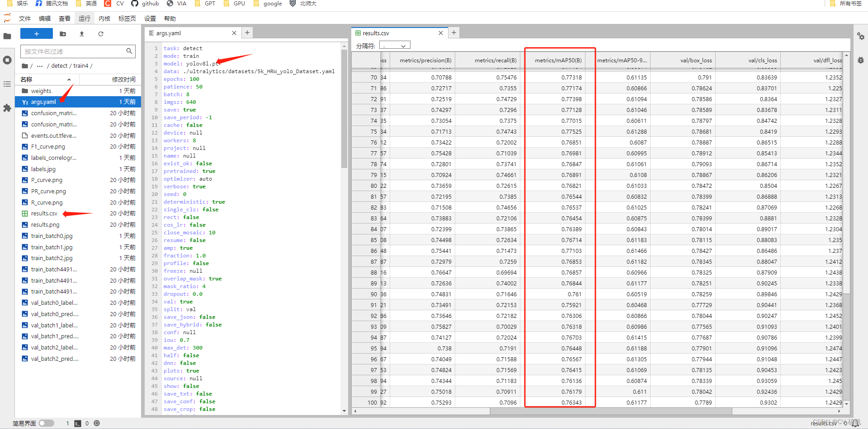Screen dimensions: 868x429
Task: Close the results.csv tab
Action: click(x=441, y=33)
